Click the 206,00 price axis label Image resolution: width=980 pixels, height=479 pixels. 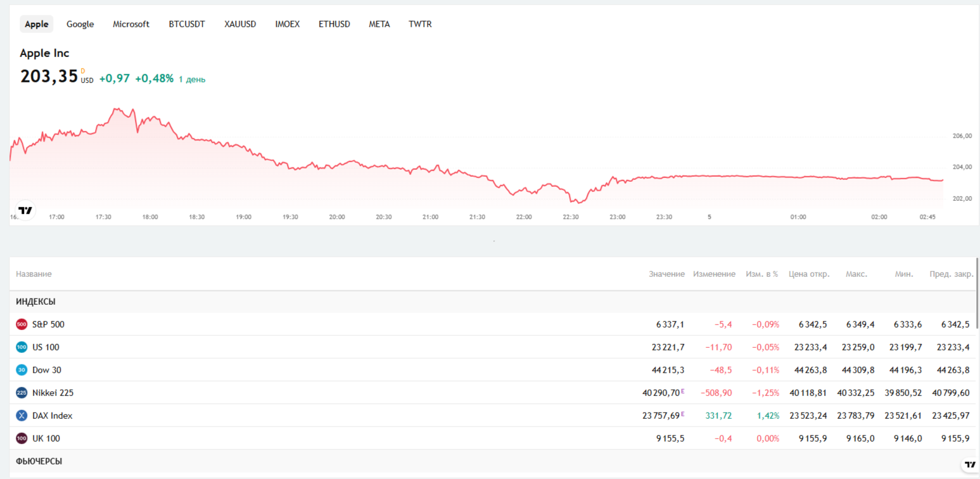pos(962,136)
